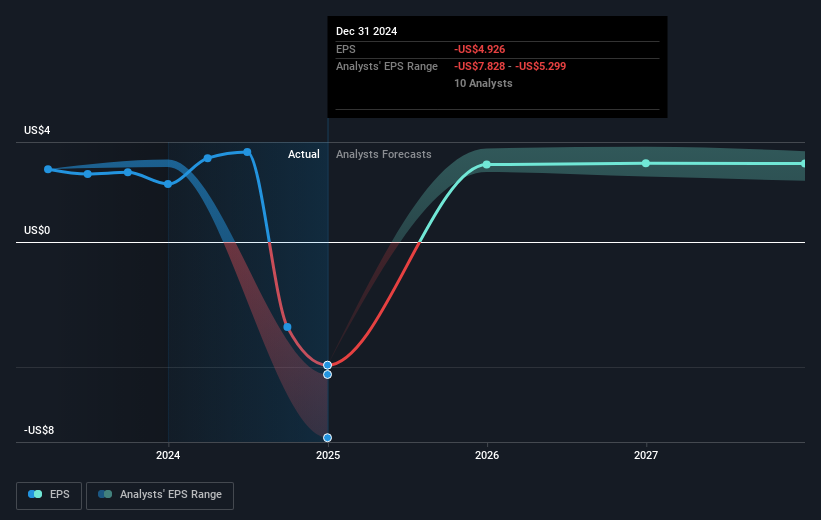
Task: Click the Analysts' EPS Range tooltip row label
Action: [x=387, y=67]
